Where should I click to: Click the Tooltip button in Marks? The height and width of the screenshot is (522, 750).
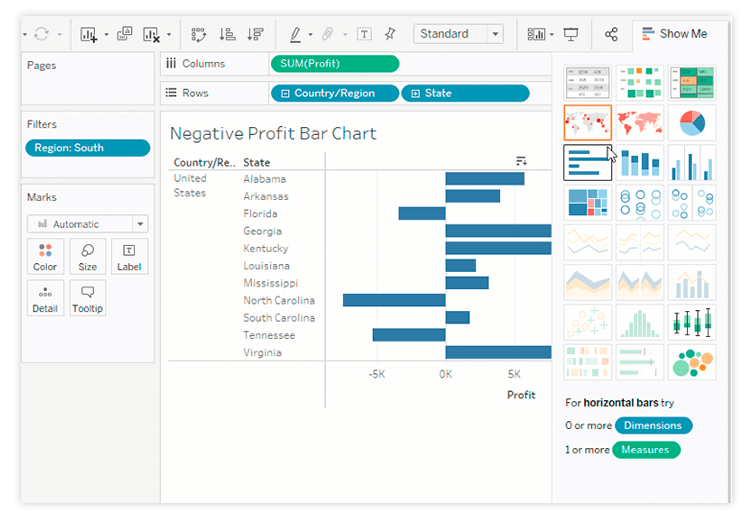[87, 298]
